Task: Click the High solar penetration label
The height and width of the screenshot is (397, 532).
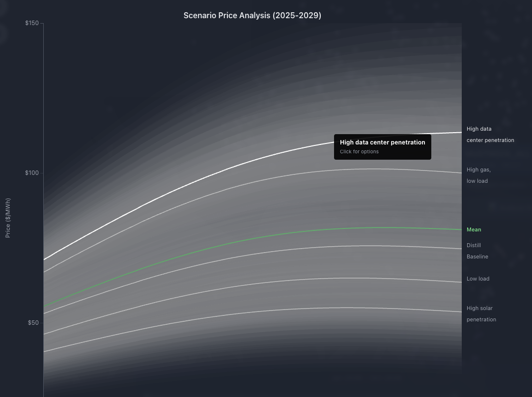Action: point(481,313)
